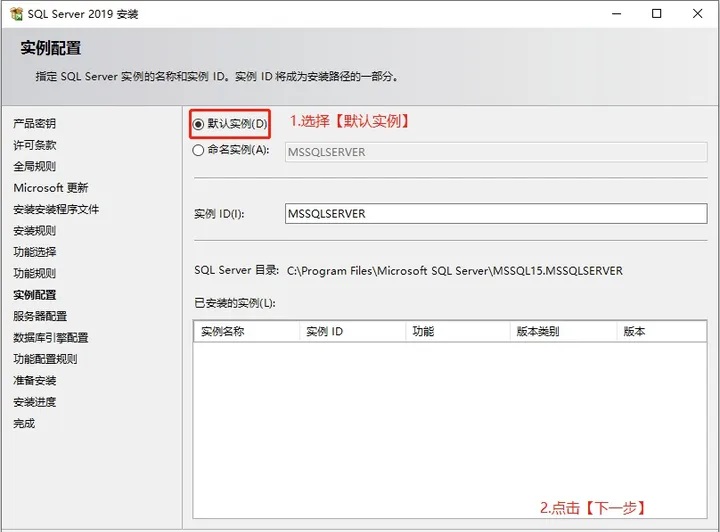Click the SQL Server directory path text

pos(455,271)
